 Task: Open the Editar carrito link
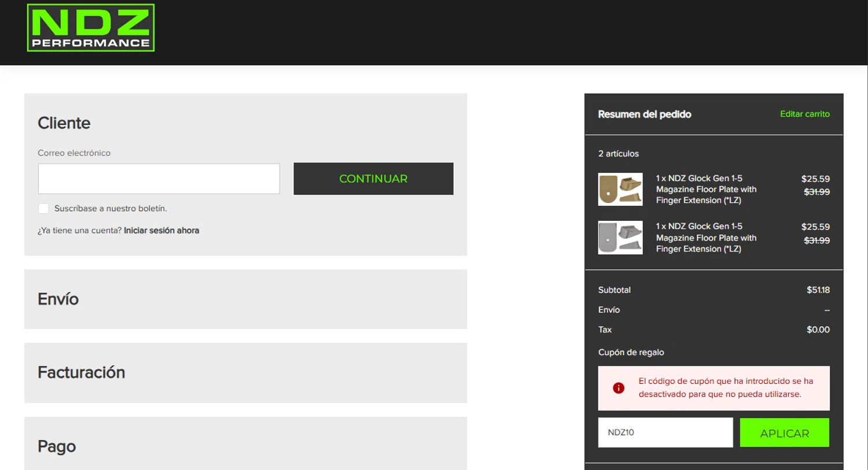tap(804, 114)
